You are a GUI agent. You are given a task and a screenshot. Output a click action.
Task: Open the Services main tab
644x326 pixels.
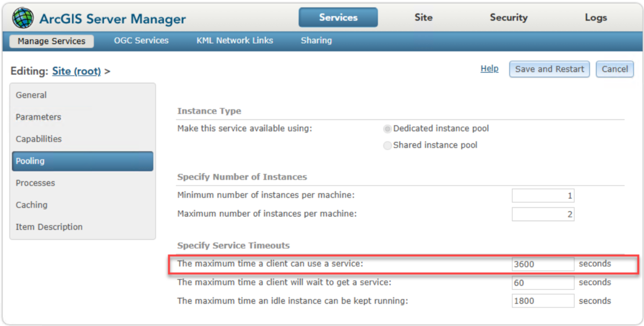pyautogui.click(x=338, y=18)
